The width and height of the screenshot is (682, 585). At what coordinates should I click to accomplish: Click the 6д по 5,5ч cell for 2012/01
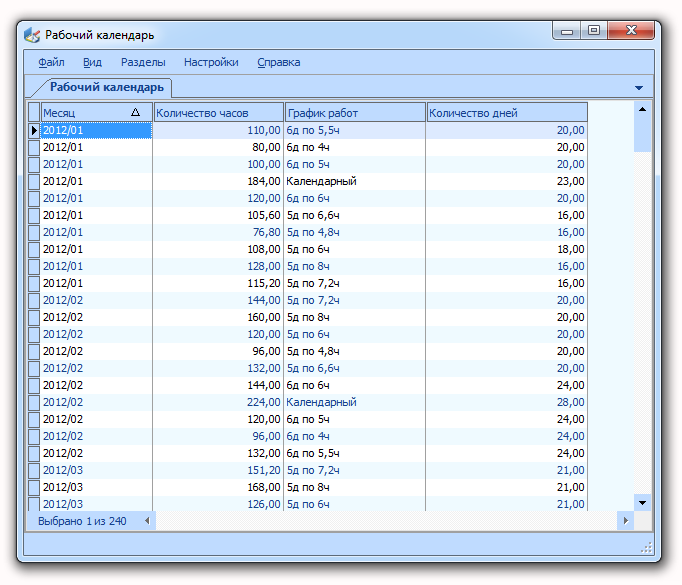[x=354, y=130]
